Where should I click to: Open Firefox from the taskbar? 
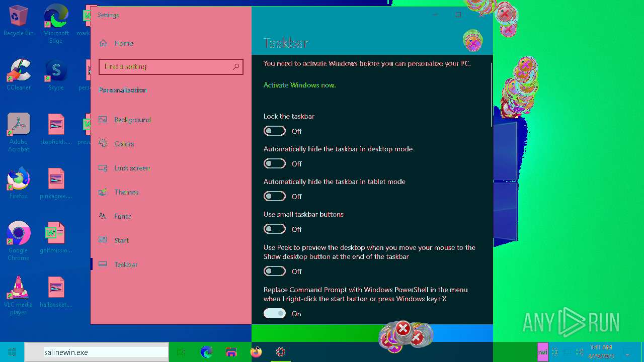pos(256,352)
